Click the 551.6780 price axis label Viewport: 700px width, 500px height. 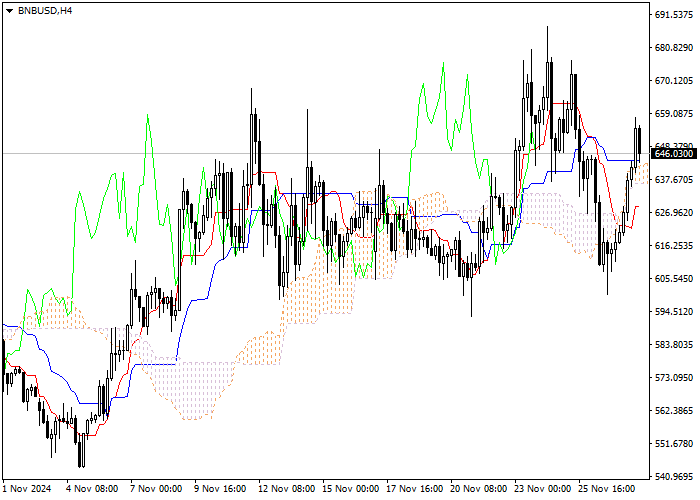pos(674,444)
